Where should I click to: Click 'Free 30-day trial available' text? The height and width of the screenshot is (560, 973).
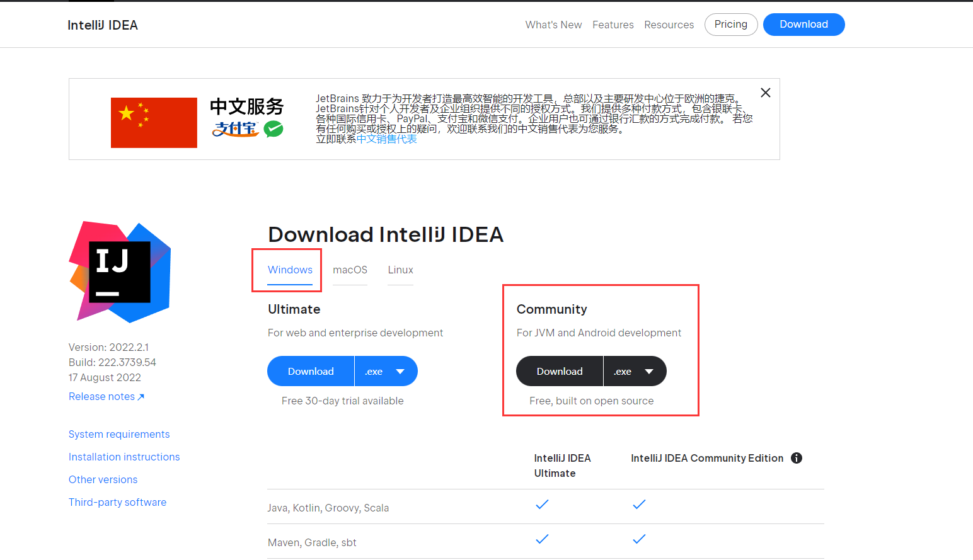[x=342, y=401]
